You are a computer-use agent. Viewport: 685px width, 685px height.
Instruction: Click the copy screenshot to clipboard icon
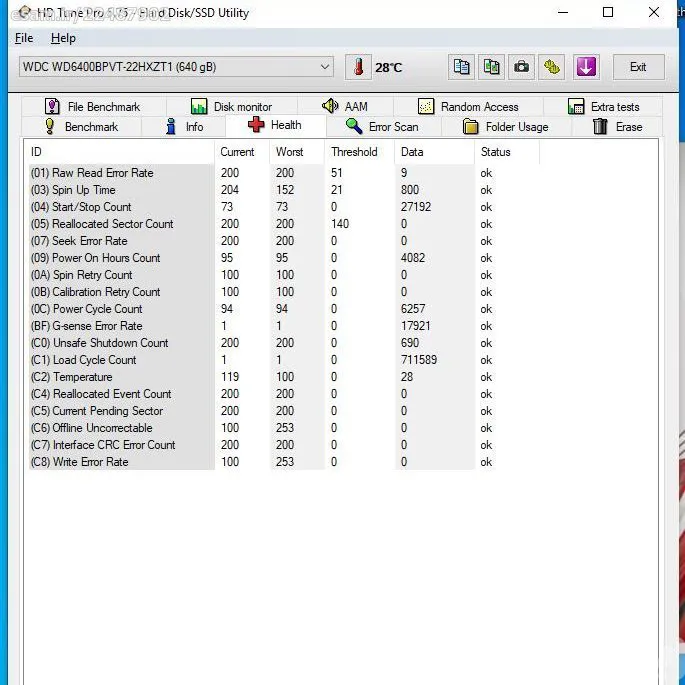pos(491,67)
